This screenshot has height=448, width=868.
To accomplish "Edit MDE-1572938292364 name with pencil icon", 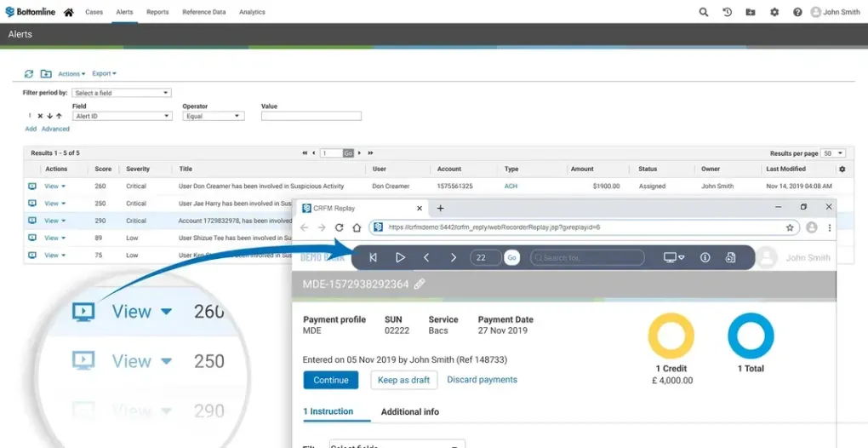I will pyautogui.click(x=420, y=284).
